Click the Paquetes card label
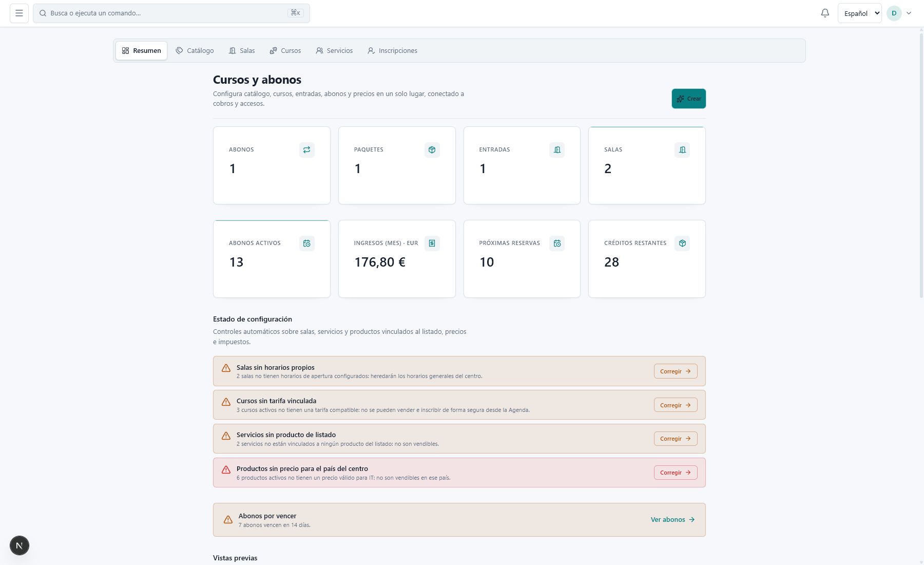Screen dimensions: 924x565 click(x=369, y=149)
